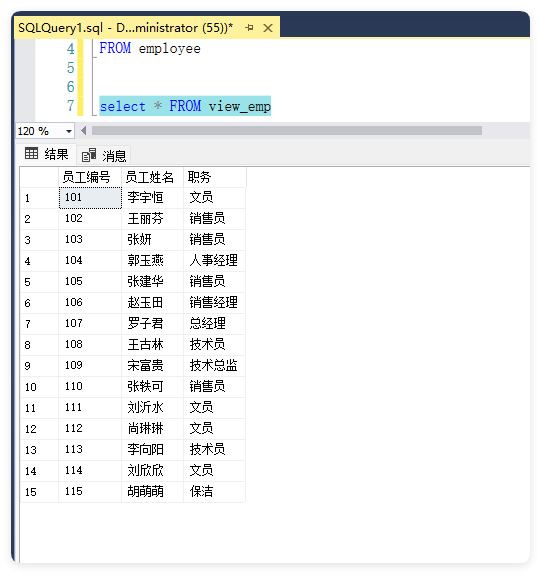The height and width of the screenshot is (574, 541).
Task: Click the FROM employee code line
Action: pos(150,48)
